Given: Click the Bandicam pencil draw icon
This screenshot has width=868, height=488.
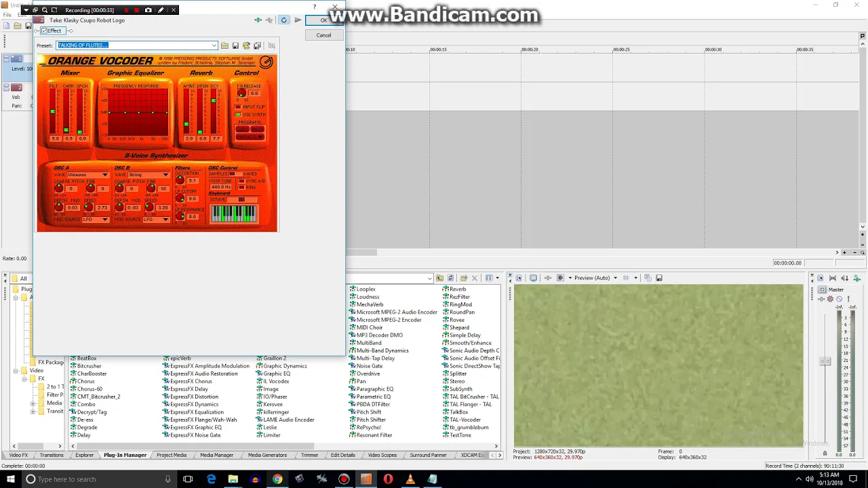Looking at the screenshot, I should click(x=161, y=10).
